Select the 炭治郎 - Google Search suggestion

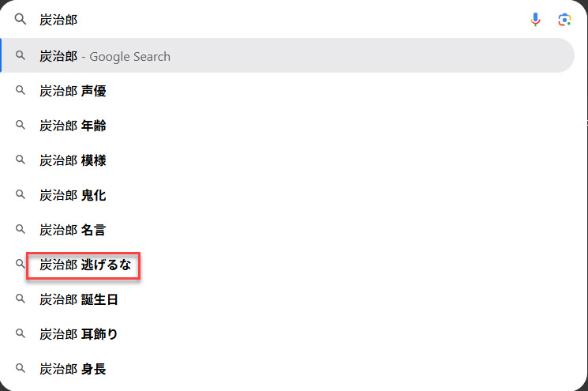click(105, 56)
